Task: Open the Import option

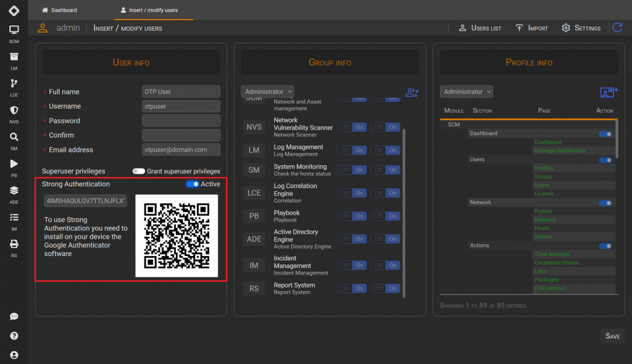Action: coord(531,28)
